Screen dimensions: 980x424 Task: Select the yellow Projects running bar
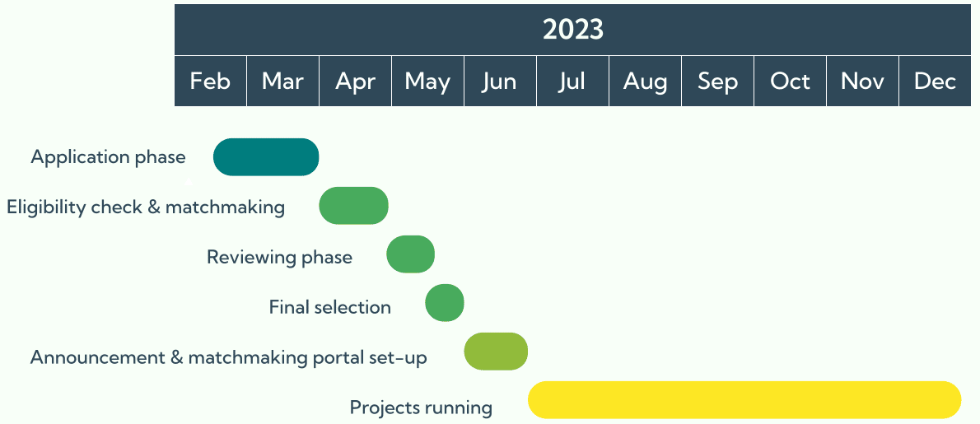(744, 400)
